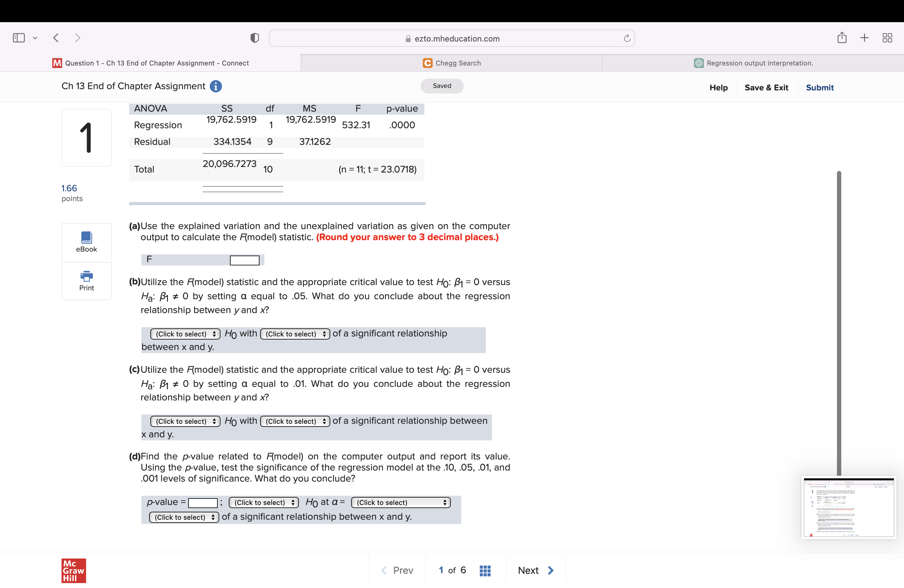Click the privacy shield icon
The width and height of the screenshot is (904, 588).
pyautogui.click(x=255, y=38)
